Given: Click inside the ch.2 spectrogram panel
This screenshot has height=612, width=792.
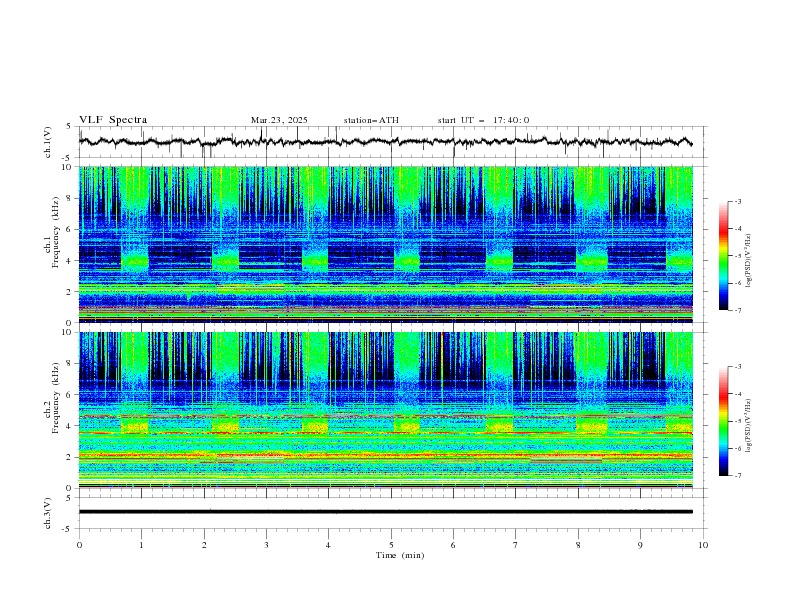Looking at the screenshot, I should click(385, 410).
